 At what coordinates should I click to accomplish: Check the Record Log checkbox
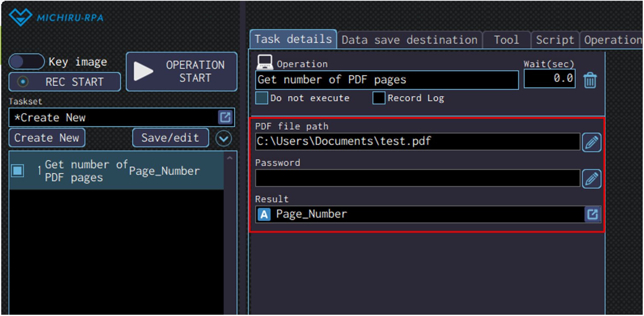click(x=379, y=98)
